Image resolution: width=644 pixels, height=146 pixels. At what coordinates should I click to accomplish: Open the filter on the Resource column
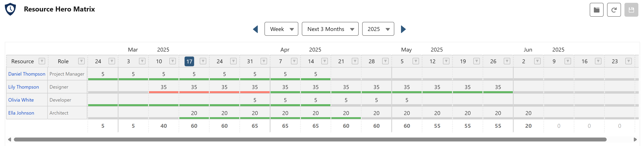42,61
